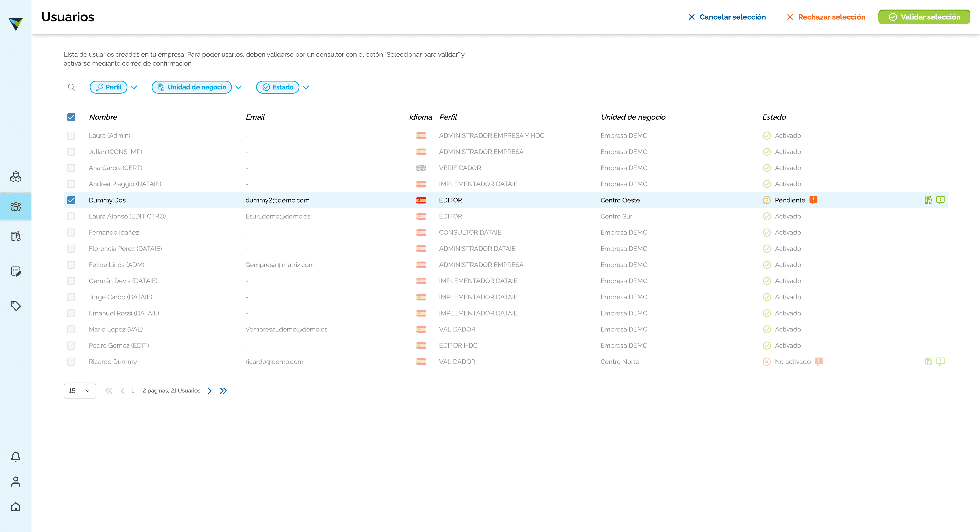
Task: Click the Rechazar selección link
Action: pos(826,17)
